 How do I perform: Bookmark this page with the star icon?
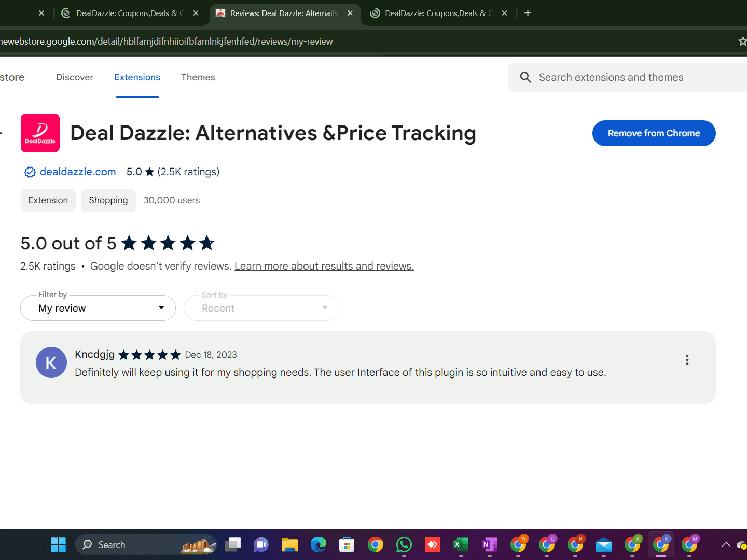click(742, 41)
